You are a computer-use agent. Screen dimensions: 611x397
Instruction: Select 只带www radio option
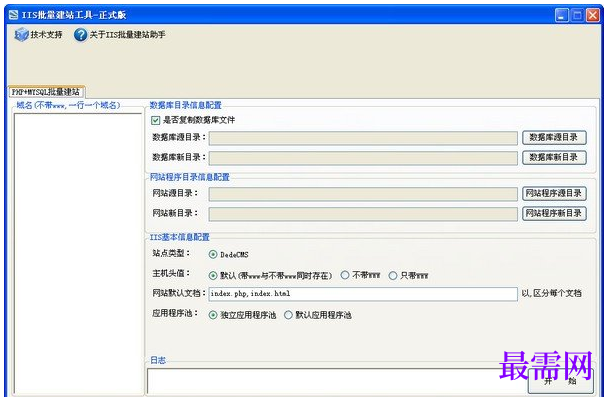393,275
